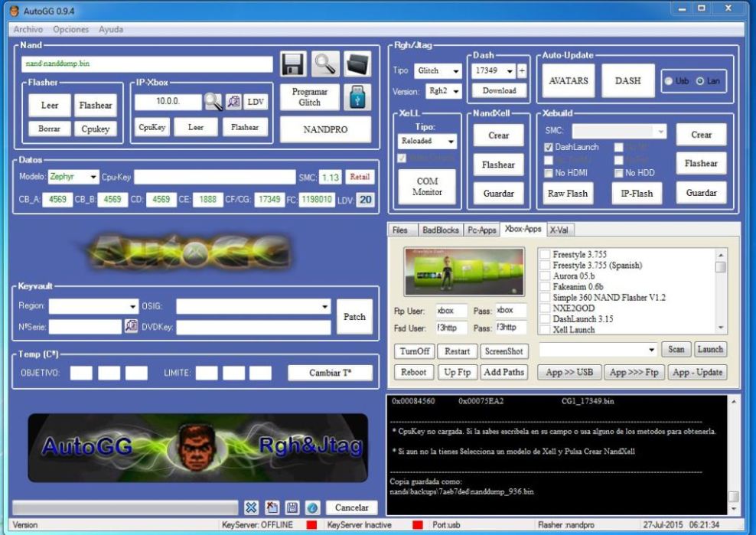The image size is (756, 535).
Task: Click the IP-Flash button
Action: [637, 194]
